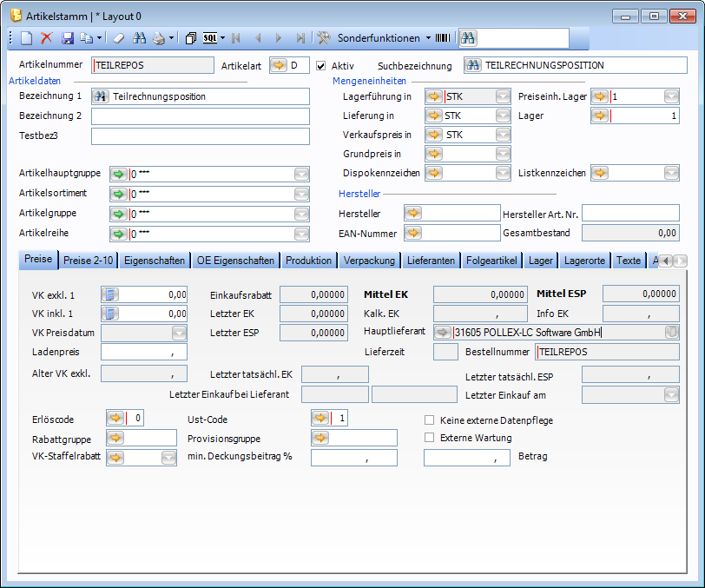The width and height of the screenshot is (705, 588).
Task: Switch to the Lieferanten tab
Action: [431, 261]
